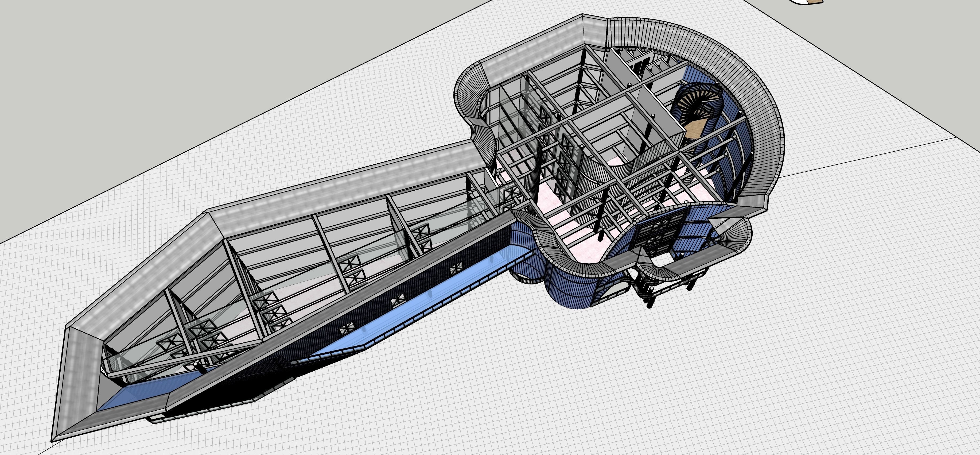Image resolution: width=980 pixels, height=455 pixels.
Task: Click the sharp corner tip of the roof parapet
Action: (x=52, y=441)
